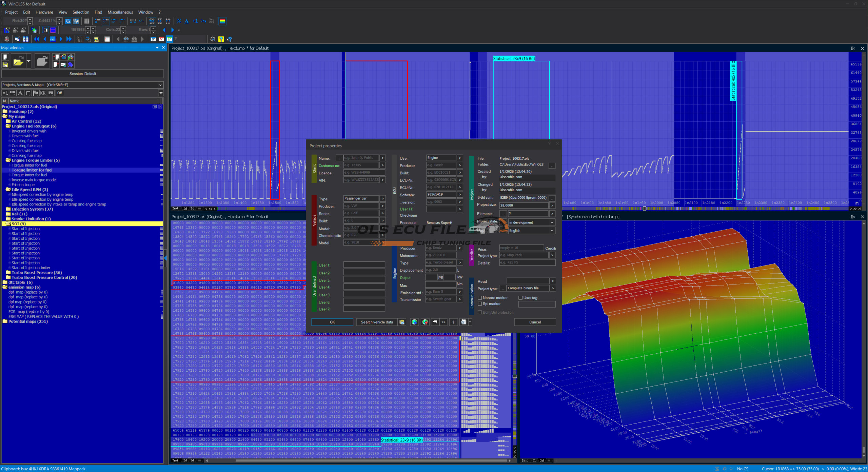Screen dimensions: 868x472
Task: Click the rainbow color palette toolbar icon
Action: point(222,21)
